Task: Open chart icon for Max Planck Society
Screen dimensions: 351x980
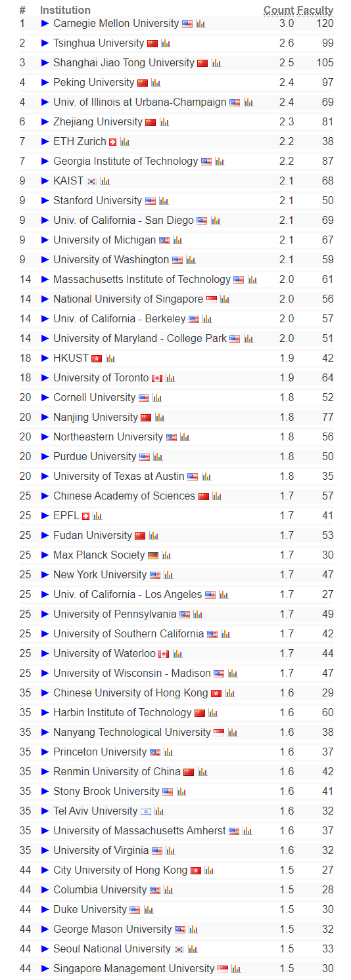Action: pos(166,555)
